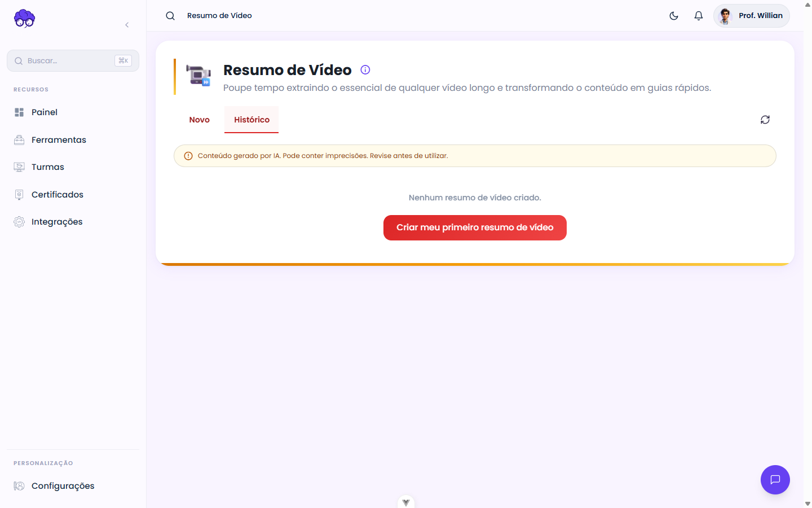Click Criar meu primeiro resumo de vídeo
Viewport: 812px width, 508px height.
pos(475,227)
